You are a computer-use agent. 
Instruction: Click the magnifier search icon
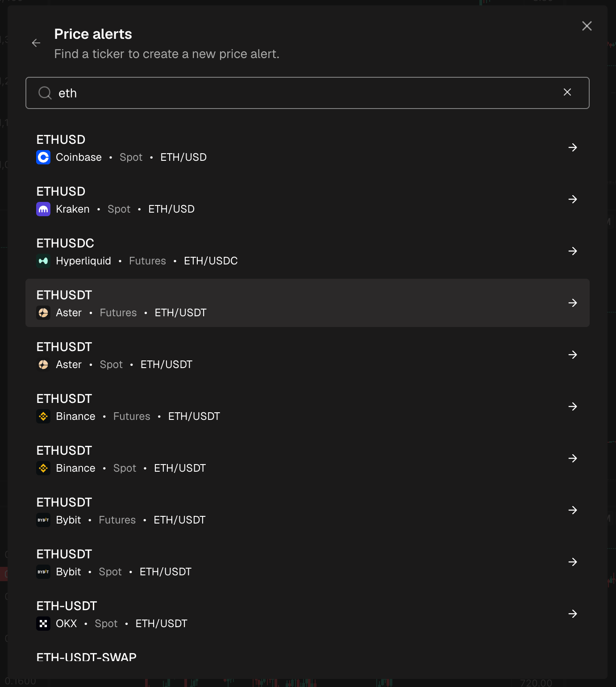tap(45, 93)
